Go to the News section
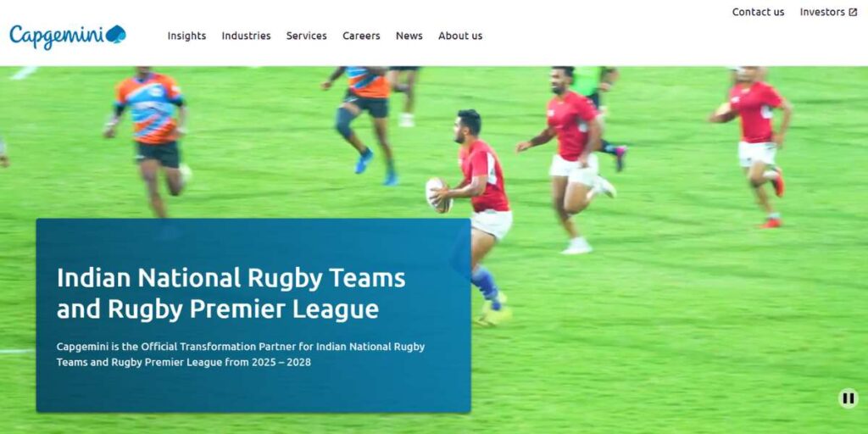This screenshot has width=868, height=434. click(409, 36)
